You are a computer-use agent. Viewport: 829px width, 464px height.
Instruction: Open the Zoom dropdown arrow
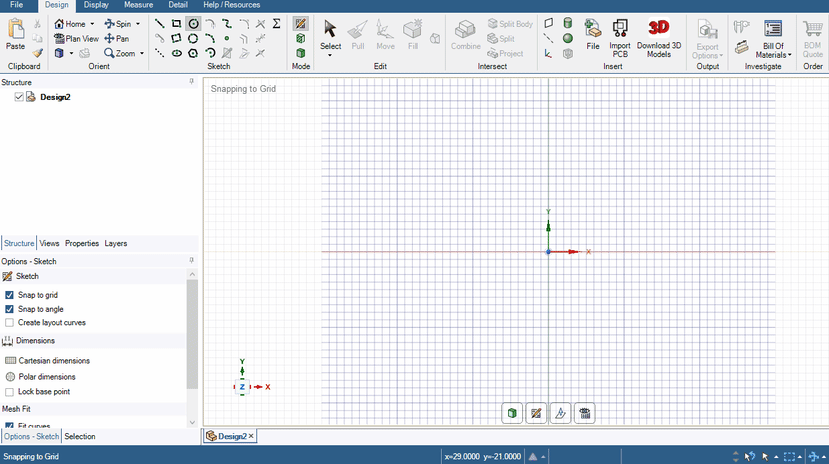coord(142,53)
